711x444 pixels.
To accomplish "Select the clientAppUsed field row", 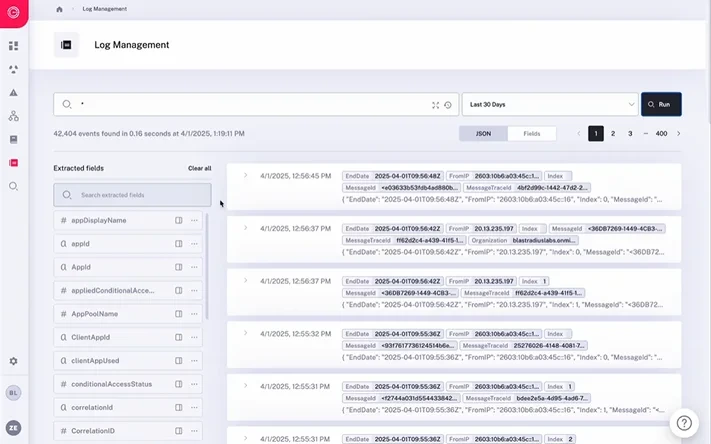I will 128,361.
